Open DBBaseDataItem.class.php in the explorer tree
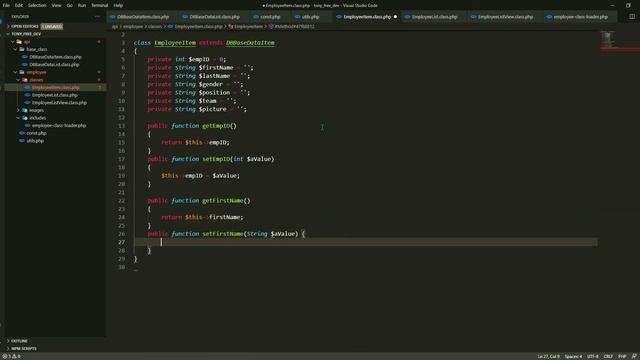 click(x=55, y=57)
